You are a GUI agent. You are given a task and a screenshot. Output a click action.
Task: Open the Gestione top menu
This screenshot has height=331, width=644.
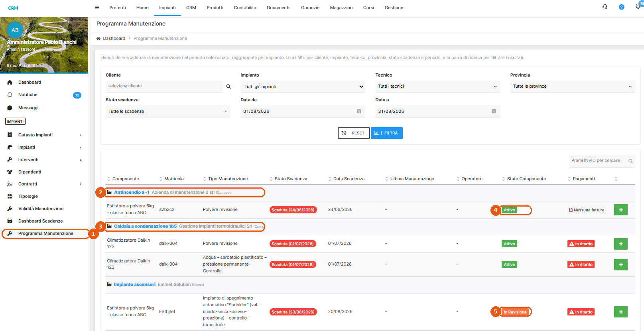click(x=394, y=8)
